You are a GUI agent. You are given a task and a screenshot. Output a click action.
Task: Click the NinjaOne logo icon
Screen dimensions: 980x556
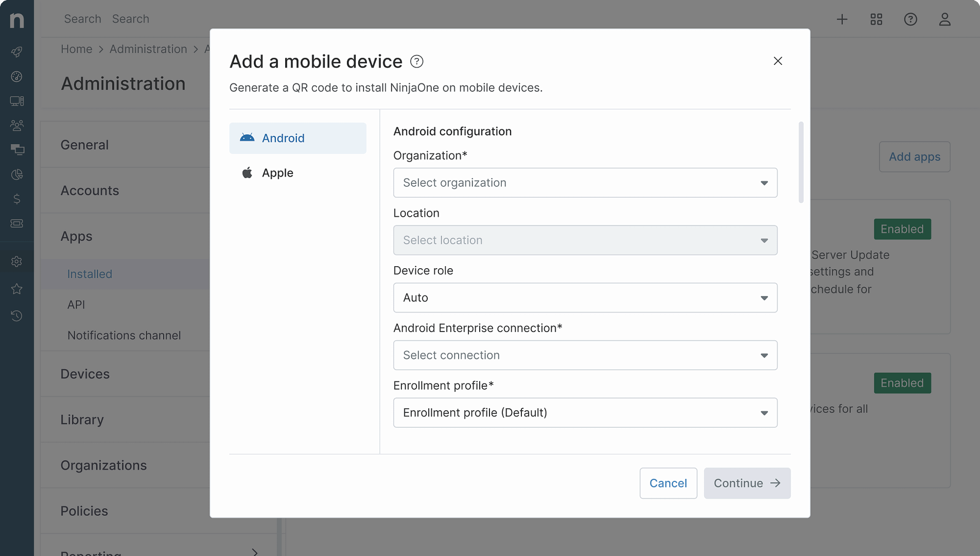tap(17, 21)
